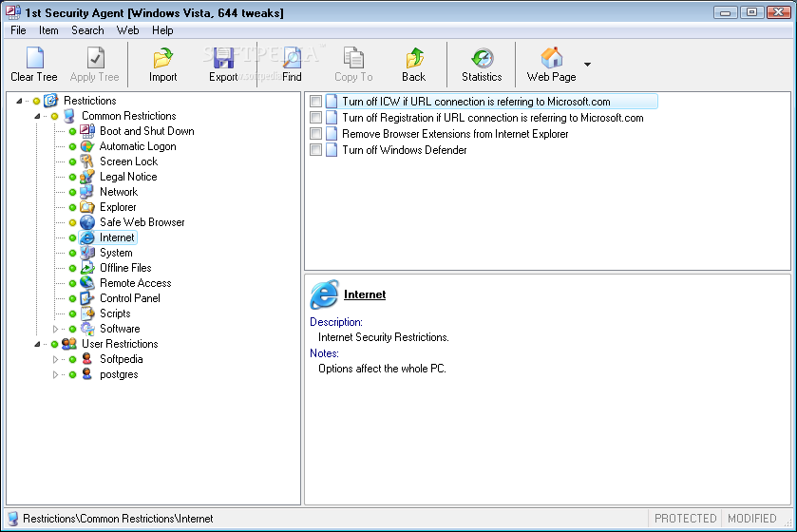This screenshot has width=797, height=532.
Task: Select the Boot and Shut Down icon
Action: 87,131
